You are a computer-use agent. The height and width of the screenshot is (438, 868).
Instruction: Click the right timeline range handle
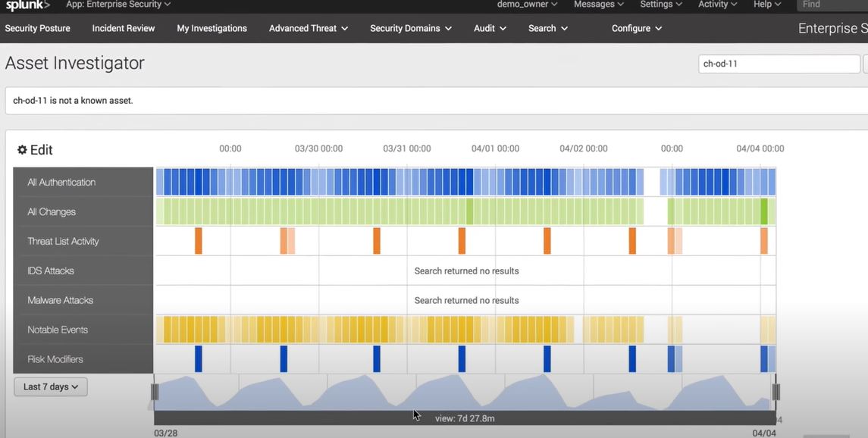[x=776, y=392]
